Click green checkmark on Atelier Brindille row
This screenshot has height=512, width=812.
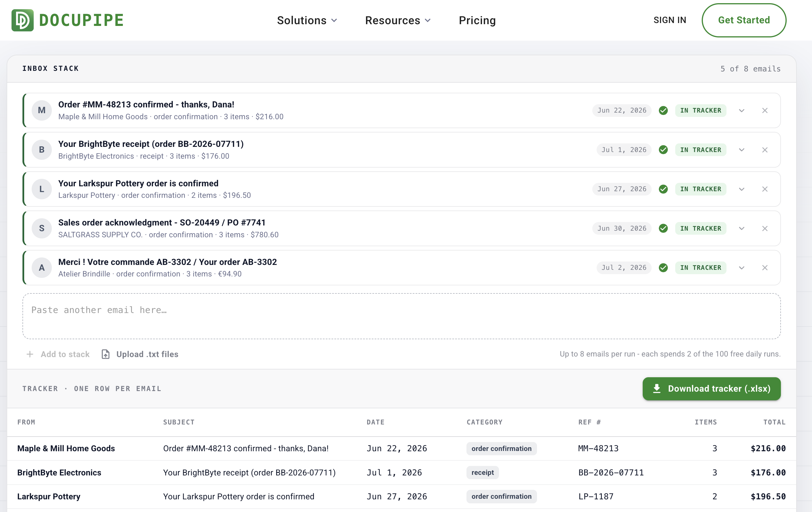[663, 268]
